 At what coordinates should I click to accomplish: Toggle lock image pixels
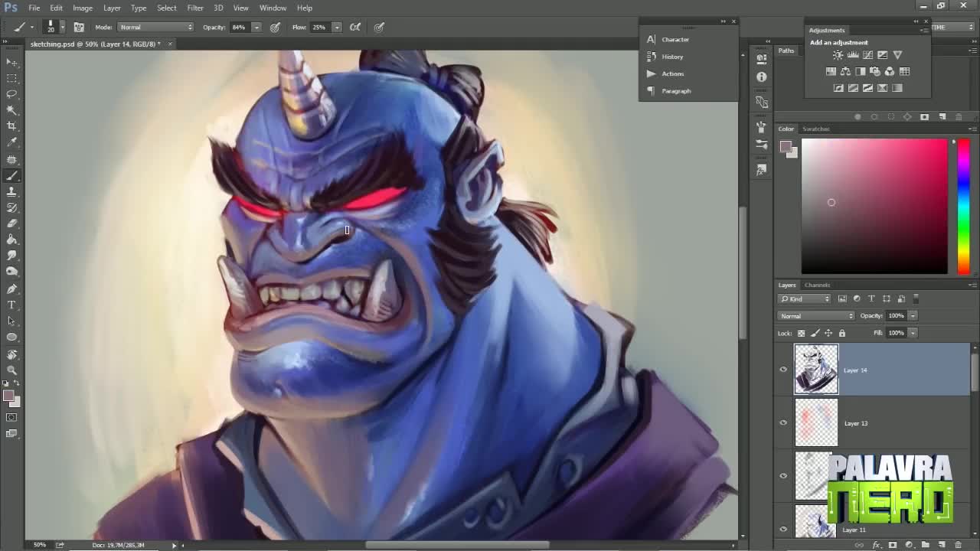tap(815, 333)
